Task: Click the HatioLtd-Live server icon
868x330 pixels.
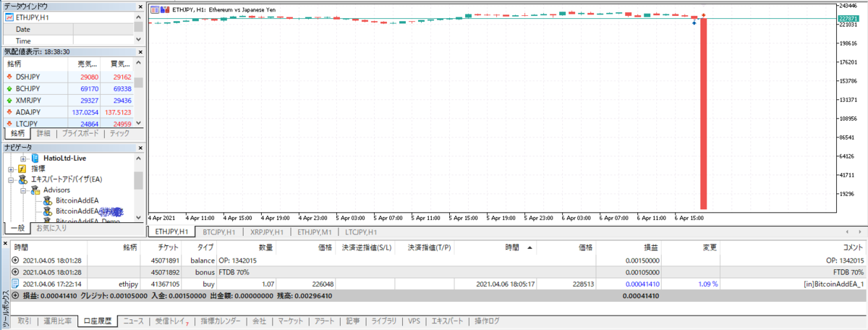Action: pyautogui.click(x=35, y=158)
